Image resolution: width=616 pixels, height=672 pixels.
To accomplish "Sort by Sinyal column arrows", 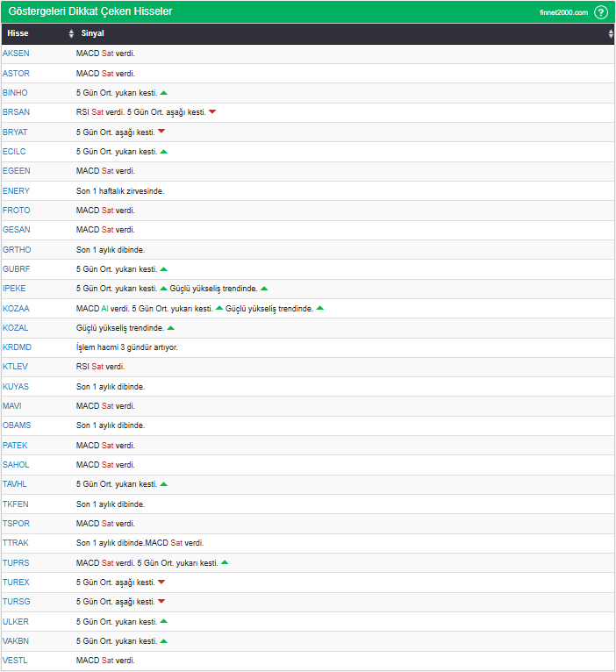I will [x=611, y=34].
